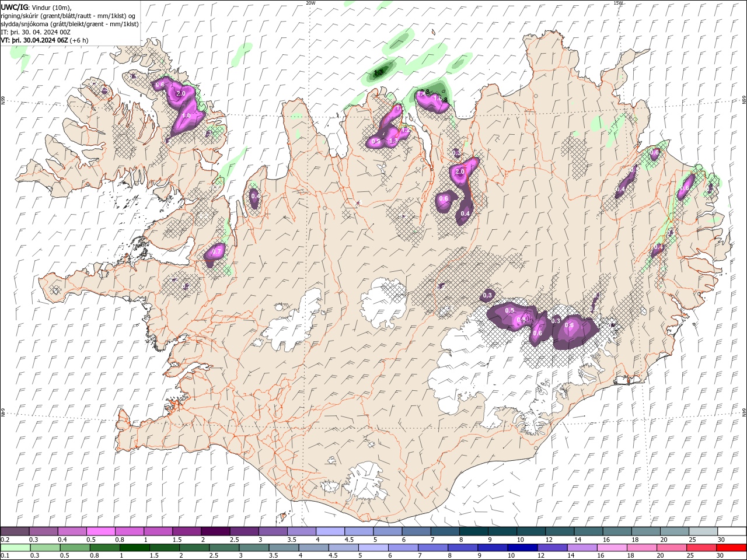
Task: Click the '0.2' label in upper legend row
Action: click(5, 540)
